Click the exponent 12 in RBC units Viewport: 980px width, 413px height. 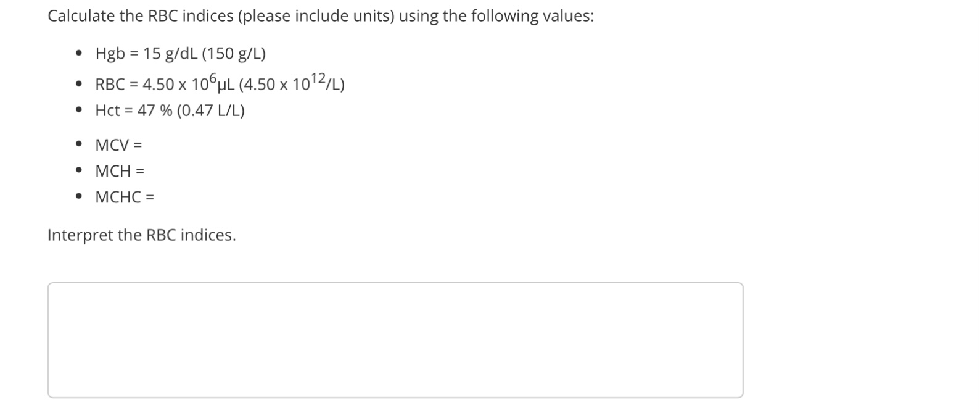(318, 77)
